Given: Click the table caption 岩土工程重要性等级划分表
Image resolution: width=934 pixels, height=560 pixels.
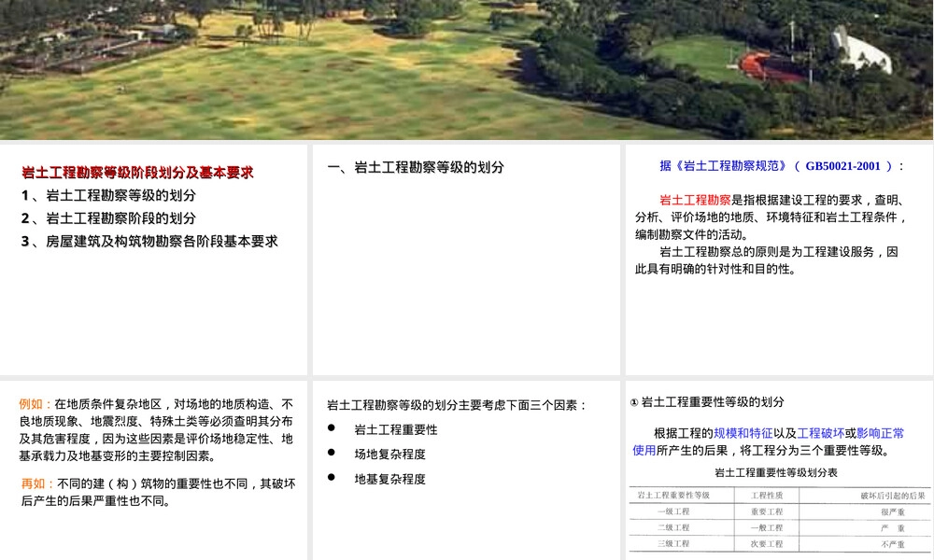Looking at the screenshot, I should 776,473.
